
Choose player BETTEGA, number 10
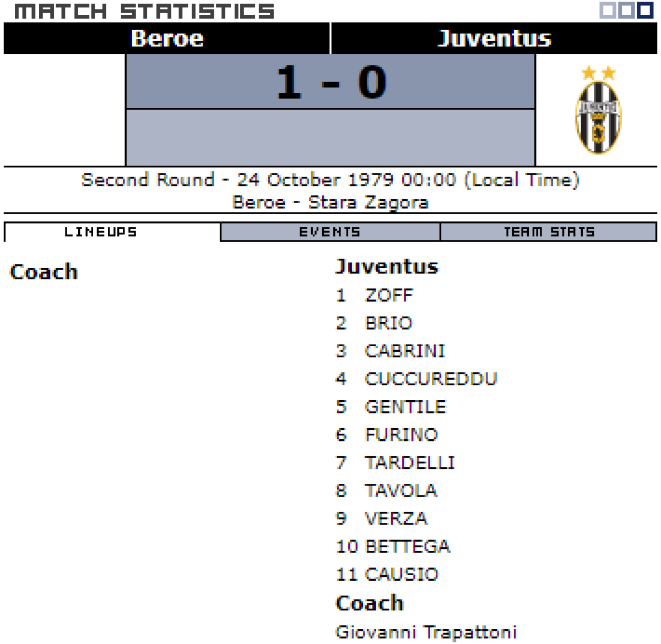[x=407, y=547]
